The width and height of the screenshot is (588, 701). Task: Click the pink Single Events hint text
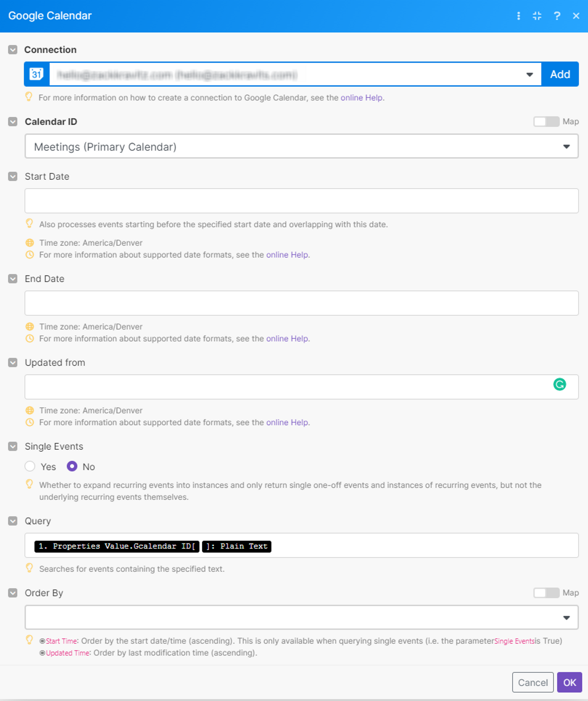point(514,641)
